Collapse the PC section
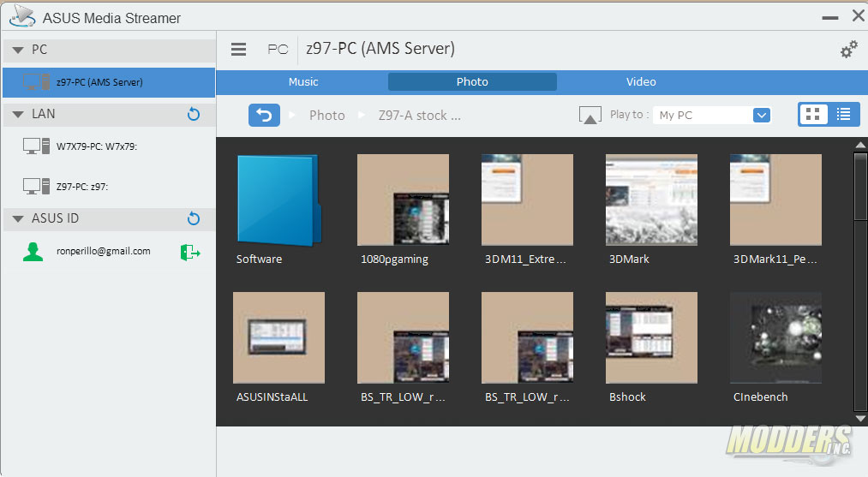 coord(18,51)
